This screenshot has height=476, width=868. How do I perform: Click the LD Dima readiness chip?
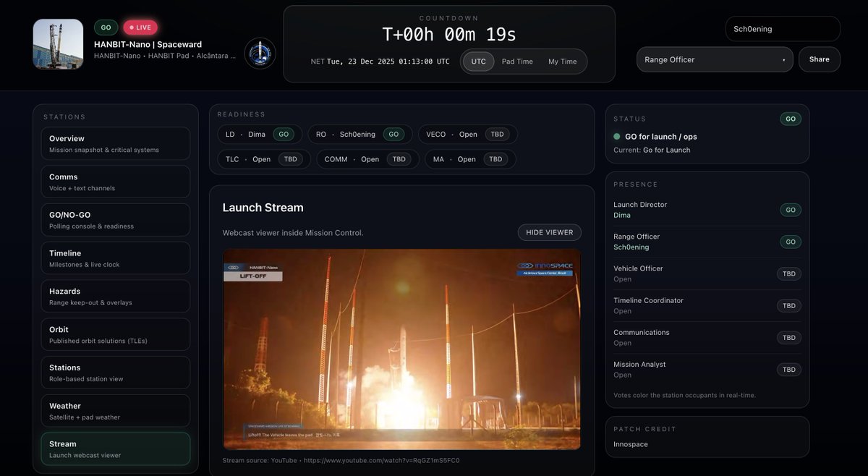click(x=260, y=134)
